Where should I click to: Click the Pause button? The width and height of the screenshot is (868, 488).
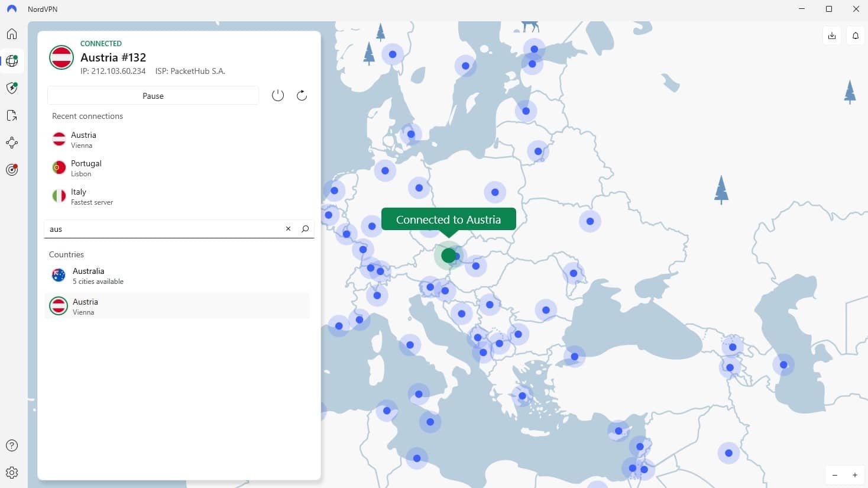tap(153, 96)
